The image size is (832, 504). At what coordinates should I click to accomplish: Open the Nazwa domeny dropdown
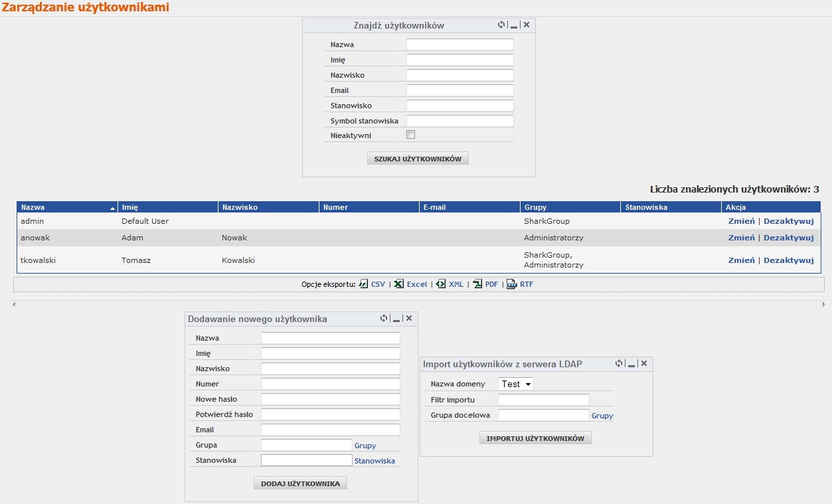[516, 384]
